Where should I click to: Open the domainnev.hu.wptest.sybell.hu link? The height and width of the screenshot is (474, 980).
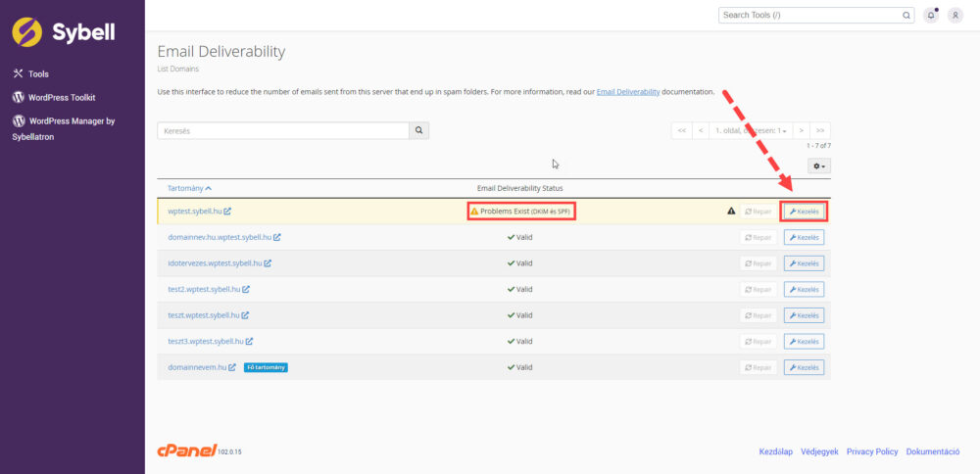pos(220,237)
